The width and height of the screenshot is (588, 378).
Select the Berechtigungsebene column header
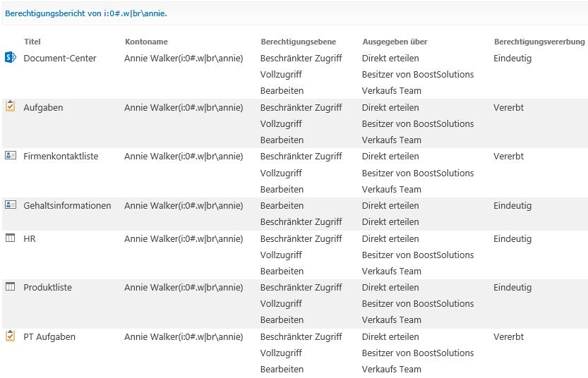pos(299,42)
